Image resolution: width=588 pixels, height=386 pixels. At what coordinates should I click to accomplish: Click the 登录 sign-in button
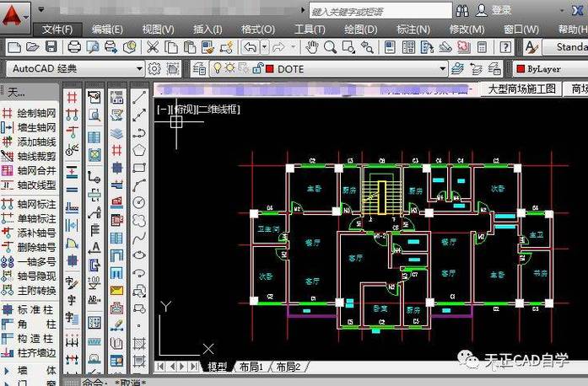501,10
